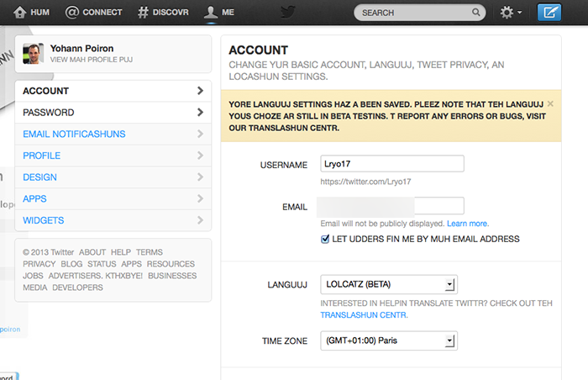Click the search magnifier icon
Viewport: 588px width, 380px height.
pos(477,13)
